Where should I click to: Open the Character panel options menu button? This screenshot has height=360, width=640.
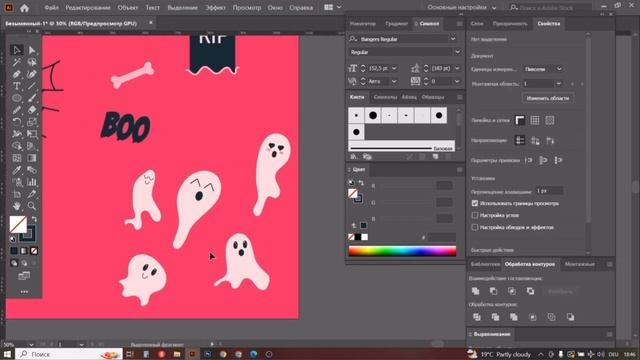[x=459, y=24]
